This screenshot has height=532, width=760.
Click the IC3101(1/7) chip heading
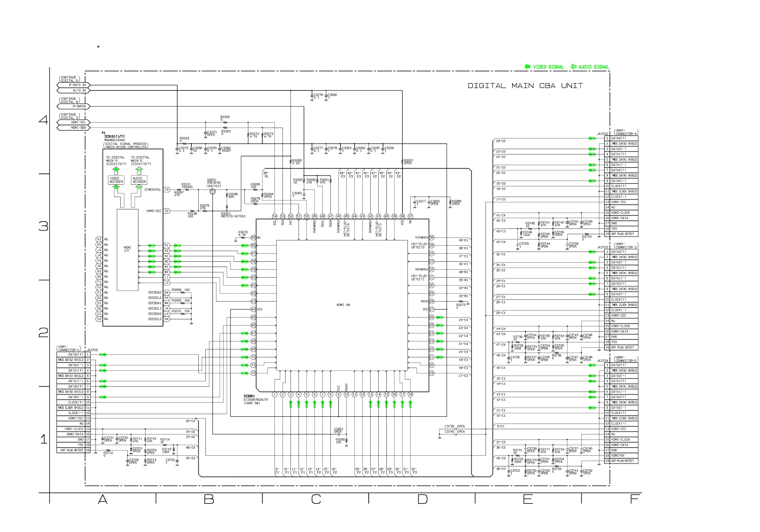114,136
